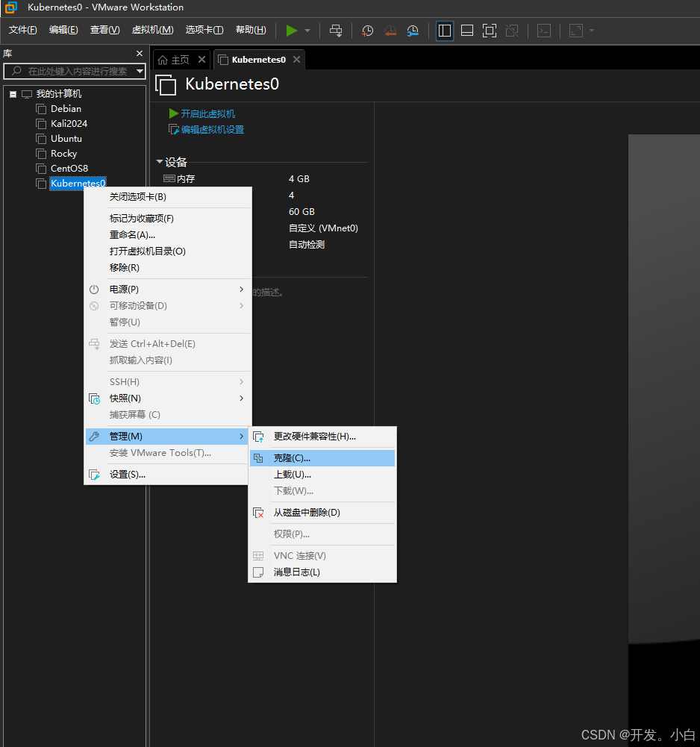Switch to the Kubernetes0 tab

259,60
